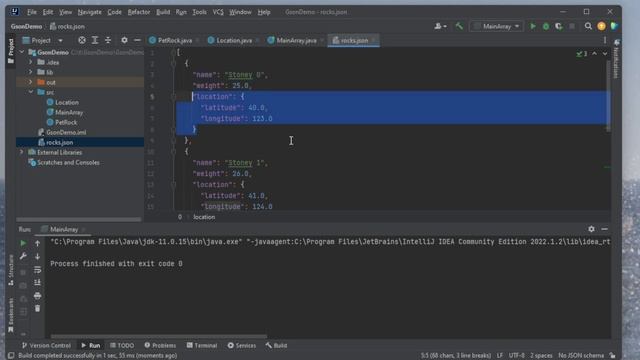The height and width of the screenshot is (360, 640).
Task: Open the TODO tool window
Action: 122,345
